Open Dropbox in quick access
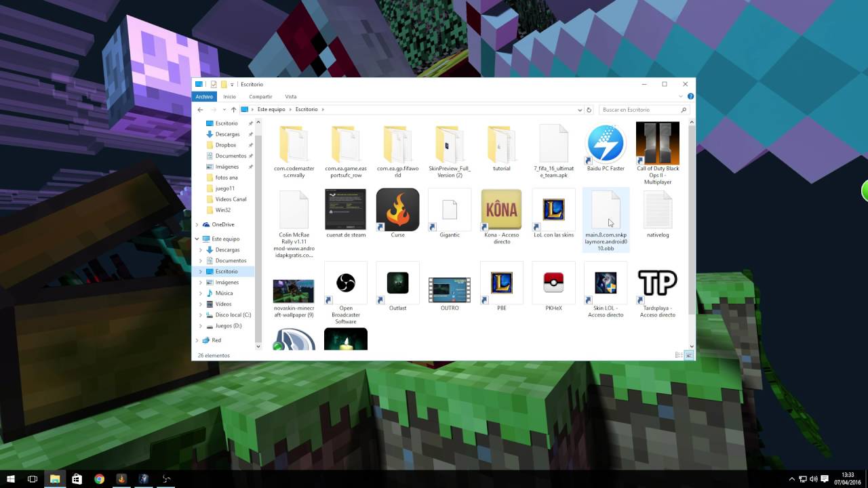Viewport: 868px width, 488px height. point(226,145)
